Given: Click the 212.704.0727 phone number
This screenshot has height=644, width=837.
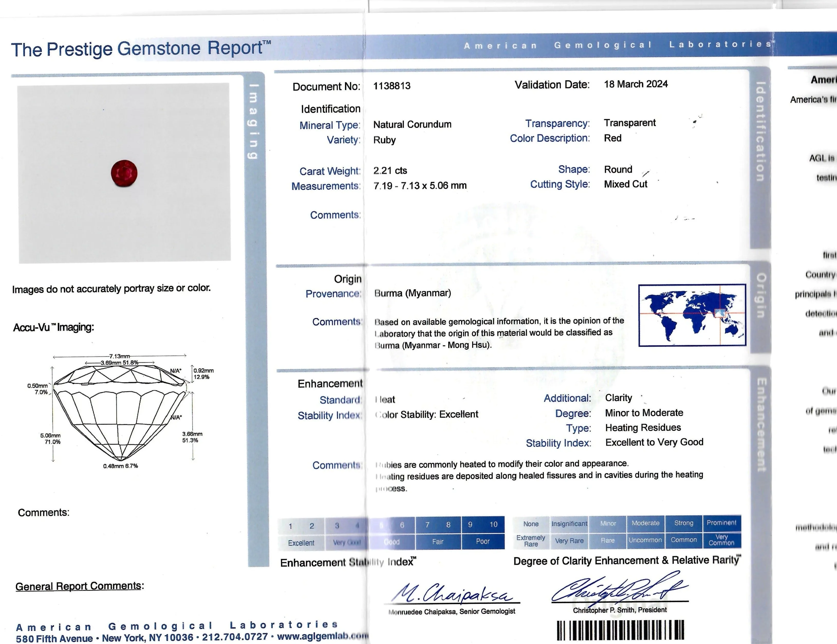Looking at the screenshot, I should coord(235,637).
